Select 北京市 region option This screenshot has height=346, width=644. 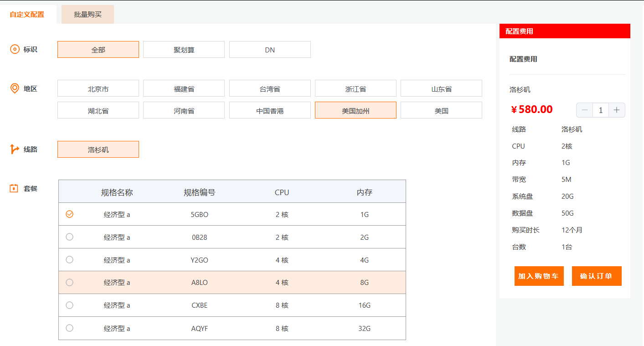click(98, 88)
